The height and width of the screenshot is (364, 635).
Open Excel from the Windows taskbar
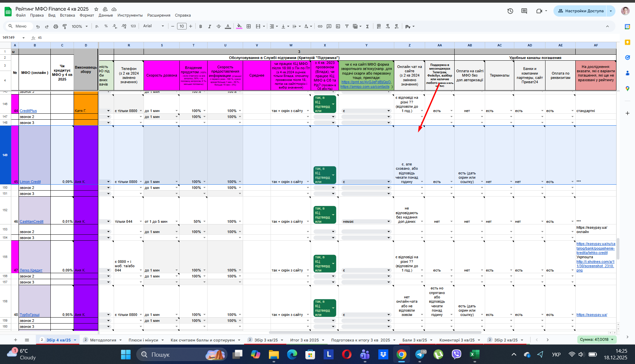tap(474, 354)
